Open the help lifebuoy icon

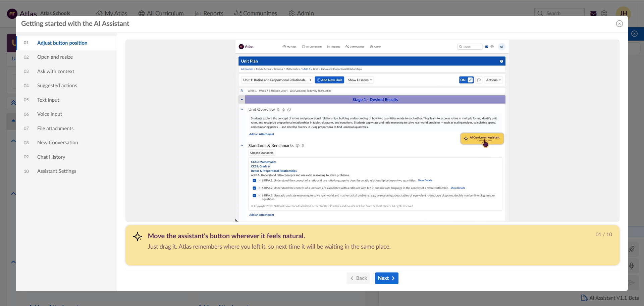coord(604,13)
